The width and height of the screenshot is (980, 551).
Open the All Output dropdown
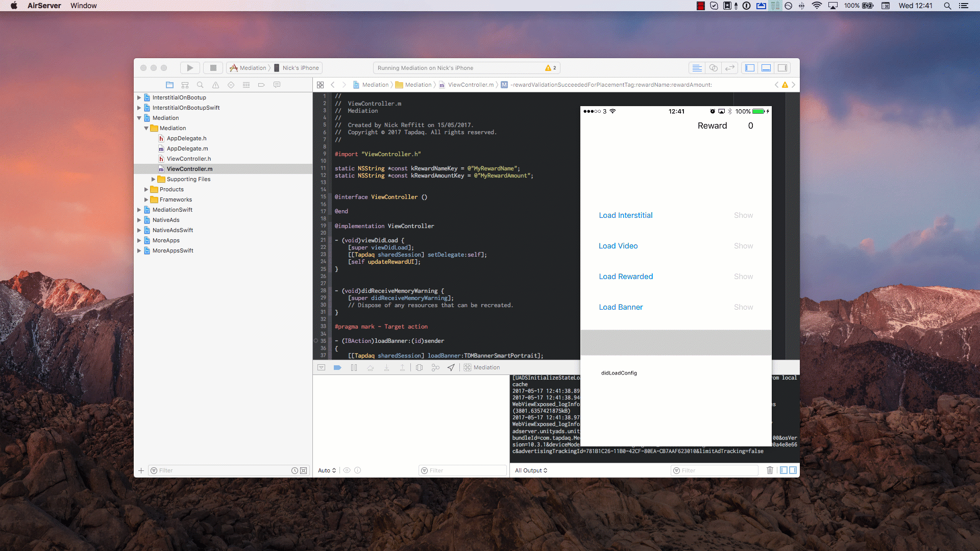[531, 470]
